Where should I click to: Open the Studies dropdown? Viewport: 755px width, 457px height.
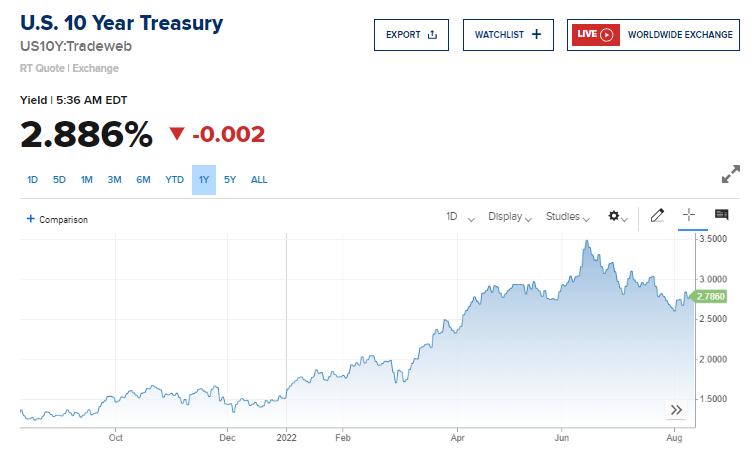(x=568, y=216)
